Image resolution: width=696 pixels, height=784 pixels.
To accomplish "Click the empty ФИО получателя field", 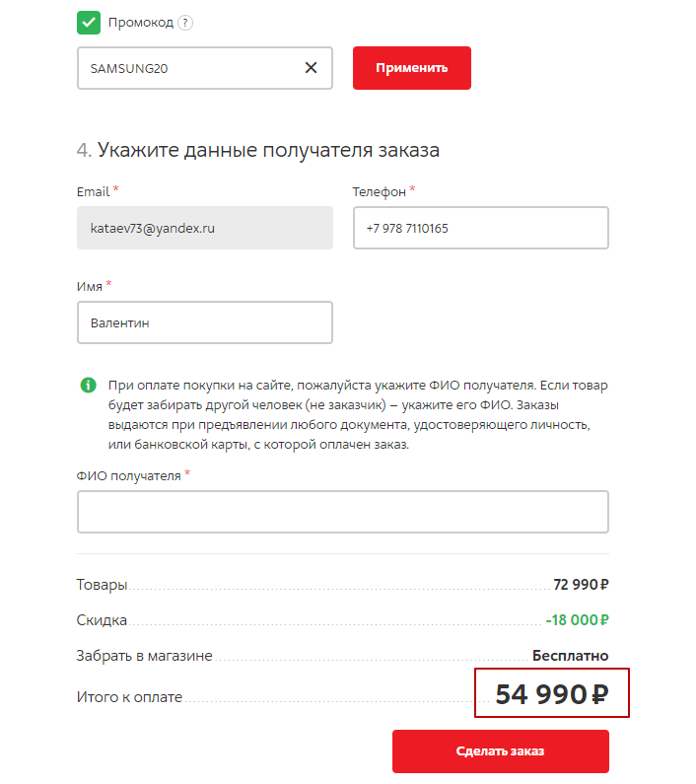I will click(342, 512).
